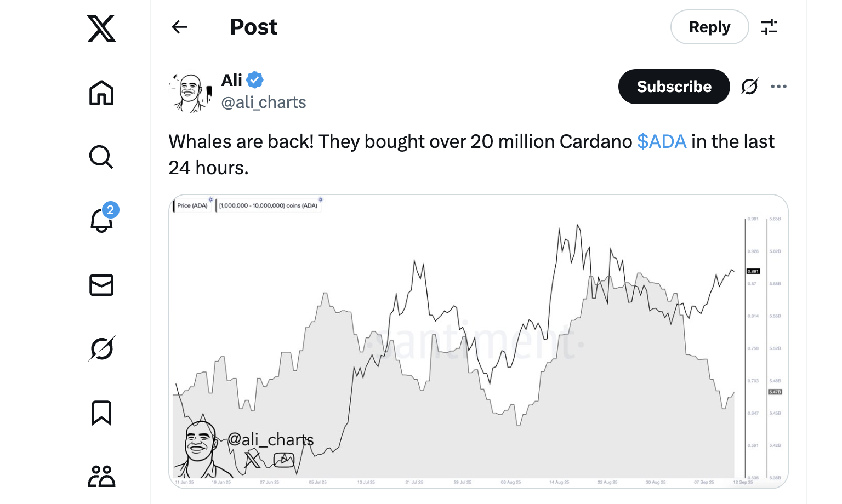Viewport: 842px width, 504px height.
Task: Open the post's three-dot more menu
Action: (778, 87)
